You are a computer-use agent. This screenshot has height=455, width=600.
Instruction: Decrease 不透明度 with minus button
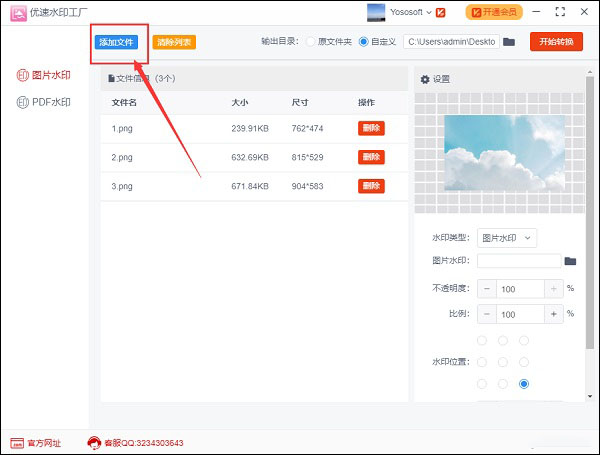click(x=487, y=289)
